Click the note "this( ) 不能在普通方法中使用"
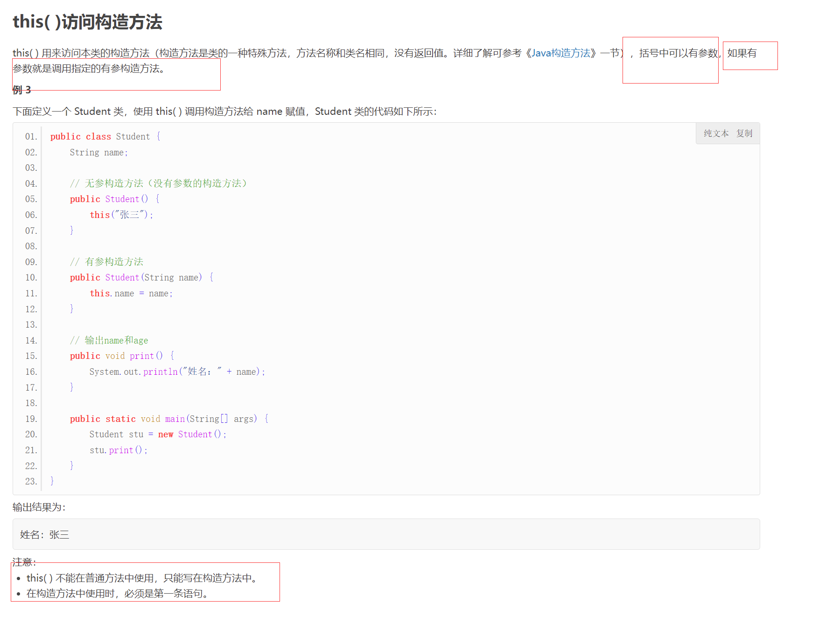 (142, 578)
